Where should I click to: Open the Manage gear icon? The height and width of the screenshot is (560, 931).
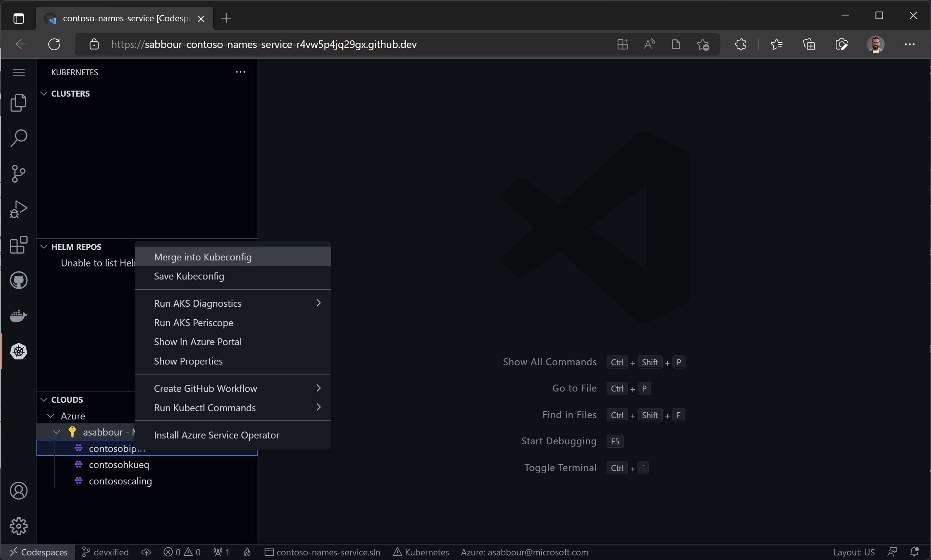point(19,526)
